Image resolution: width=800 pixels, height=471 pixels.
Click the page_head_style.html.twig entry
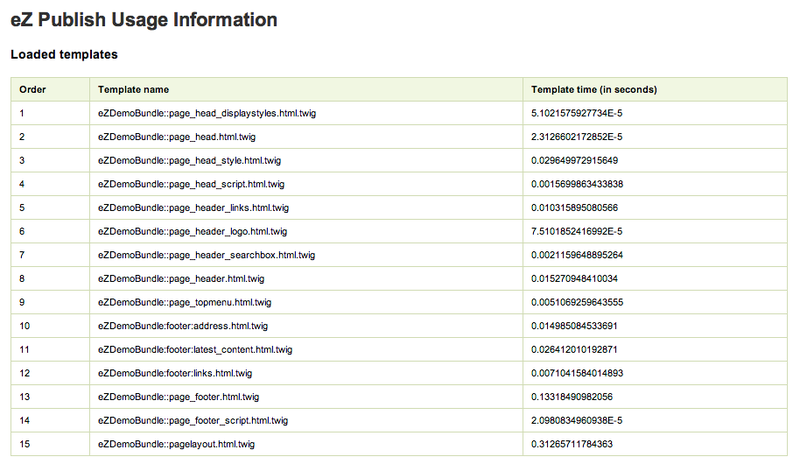coord(189,161)
